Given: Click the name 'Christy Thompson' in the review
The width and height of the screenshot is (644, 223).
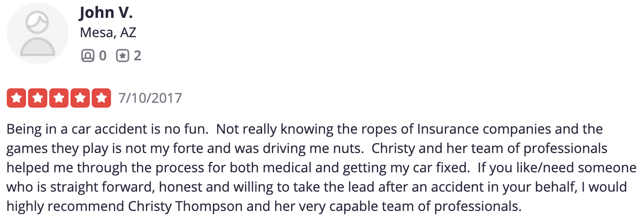Looking at the screenshot, I should tap(177, 208).
